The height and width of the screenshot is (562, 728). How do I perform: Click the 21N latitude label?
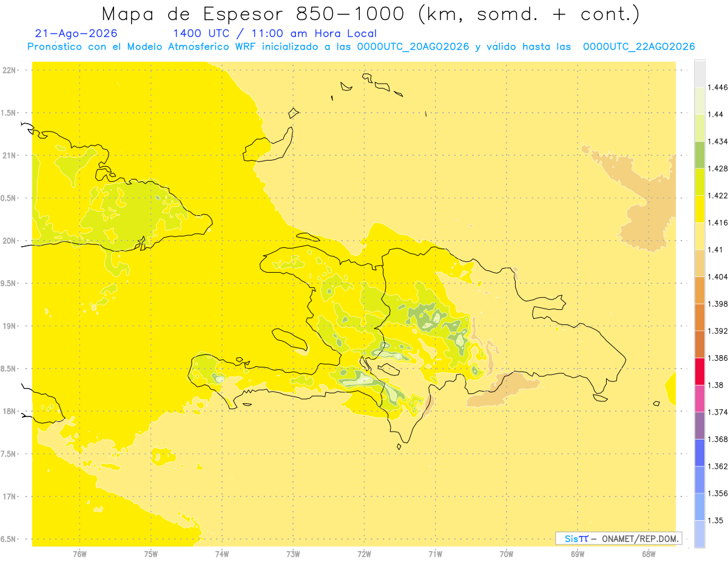click(9, 155)
